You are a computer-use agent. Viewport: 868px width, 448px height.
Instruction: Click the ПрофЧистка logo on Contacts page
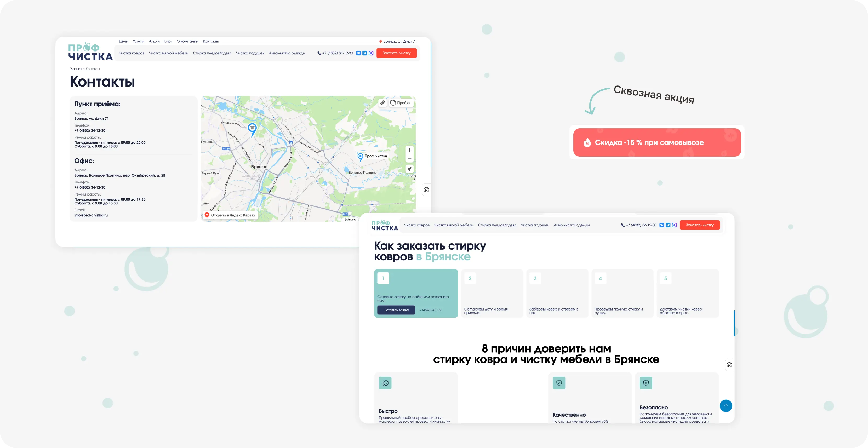[x=90, y=51]
